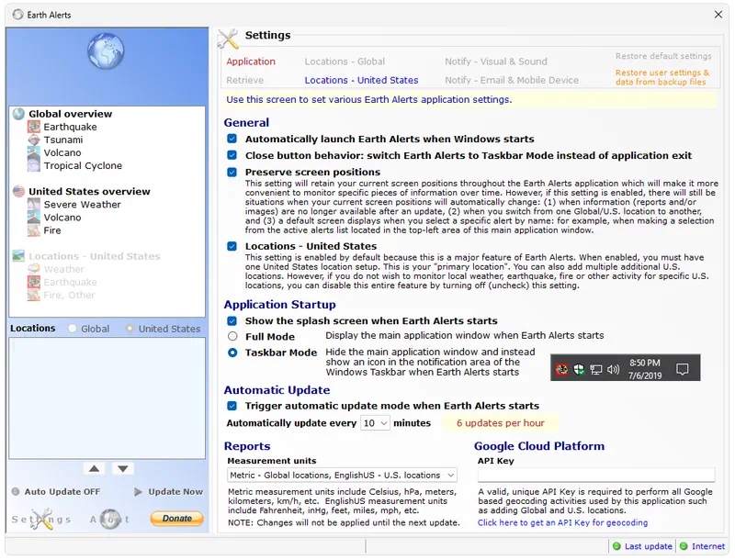Open Notify - Email & Mobile Device tab
Image resolution: width=735 pixels, height=560 pixels.
point(512,80)
